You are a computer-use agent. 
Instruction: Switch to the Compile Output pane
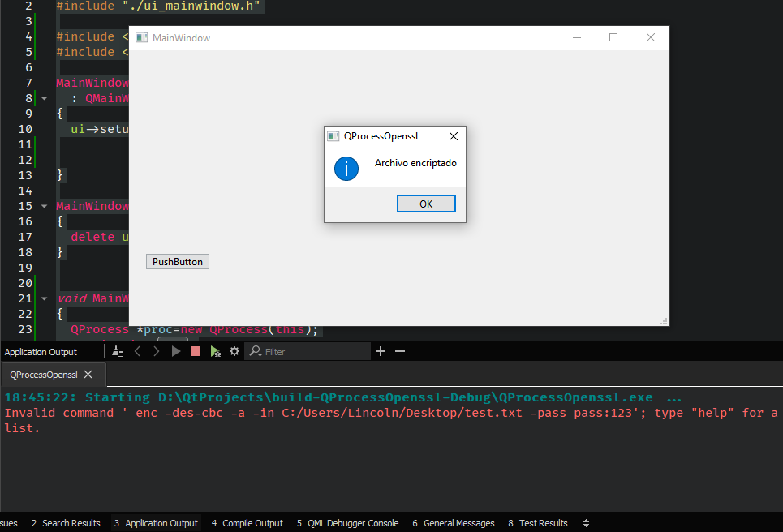point(247,523)
